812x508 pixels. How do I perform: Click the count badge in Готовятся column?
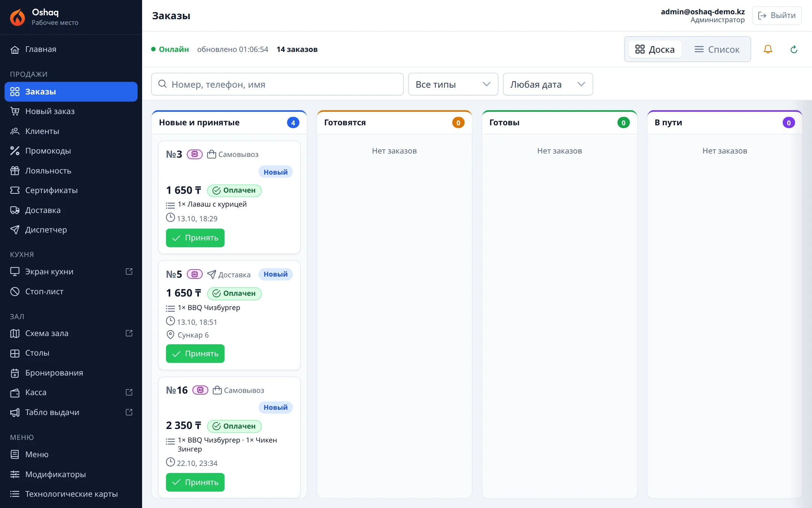pyautogui.click(x=458, y=123)
